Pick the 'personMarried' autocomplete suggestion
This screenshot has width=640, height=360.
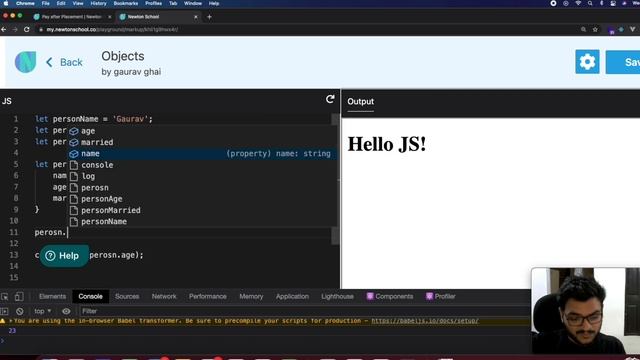coord(202,210)
